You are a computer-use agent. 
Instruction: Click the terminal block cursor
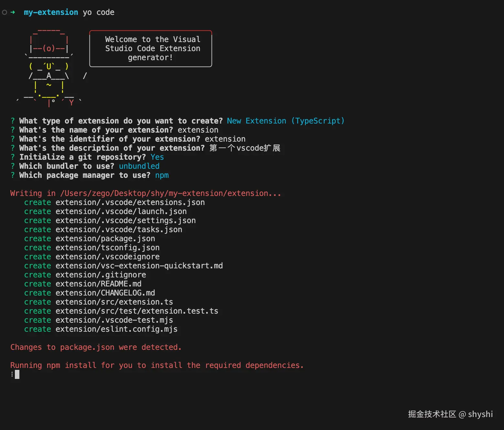click(17, 374)
